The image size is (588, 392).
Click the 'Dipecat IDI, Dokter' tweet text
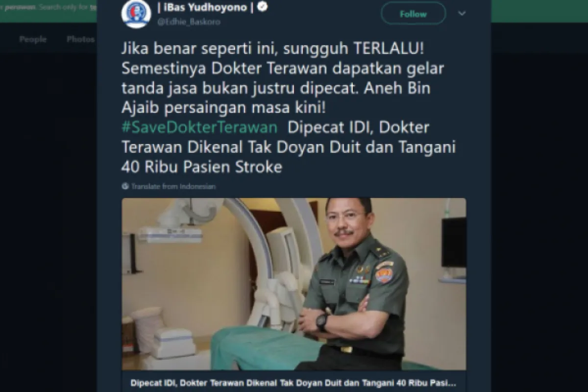[358, 127]
